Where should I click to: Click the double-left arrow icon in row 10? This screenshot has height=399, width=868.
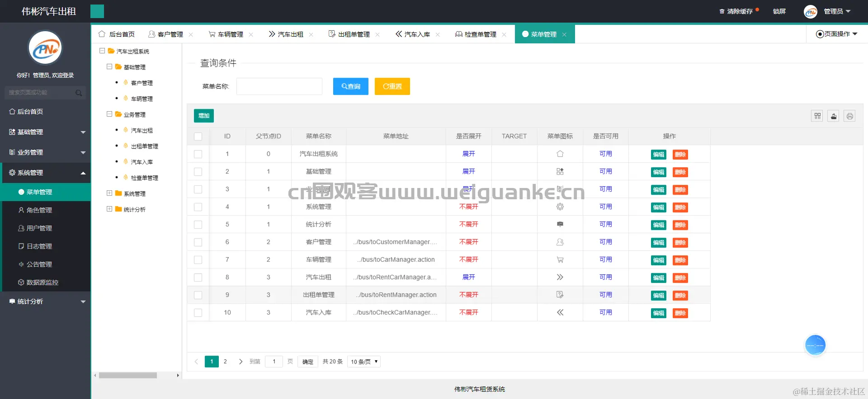560,312
